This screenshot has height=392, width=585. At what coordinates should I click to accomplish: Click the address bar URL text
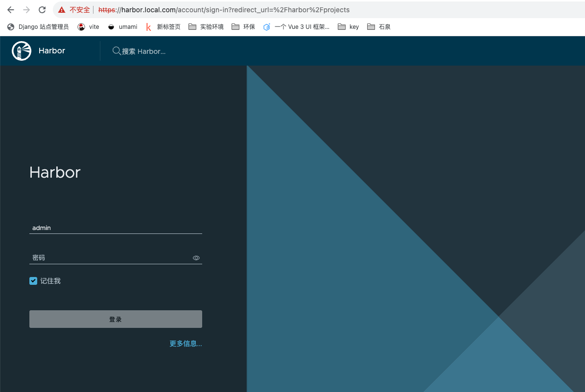[x=224, y=10]
